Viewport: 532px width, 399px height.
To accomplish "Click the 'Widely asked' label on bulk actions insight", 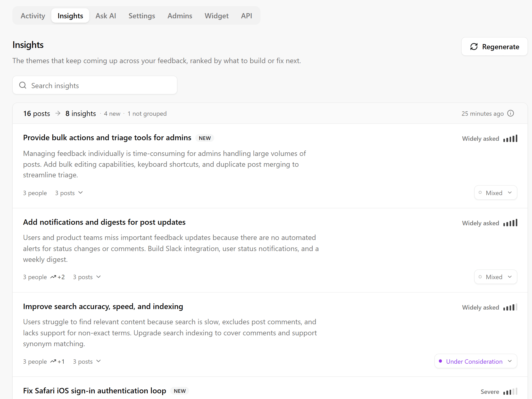I will (480, 139).
